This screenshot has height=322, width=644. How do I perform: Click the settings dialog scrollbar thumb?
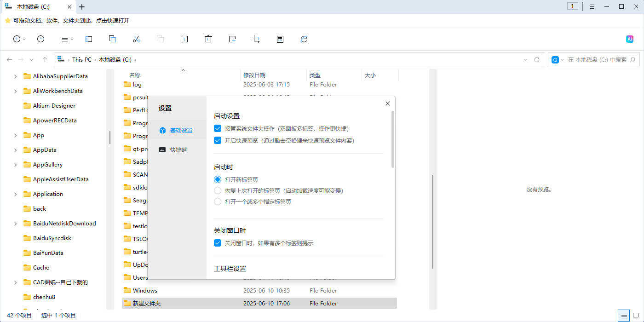[x=392, y=139]
